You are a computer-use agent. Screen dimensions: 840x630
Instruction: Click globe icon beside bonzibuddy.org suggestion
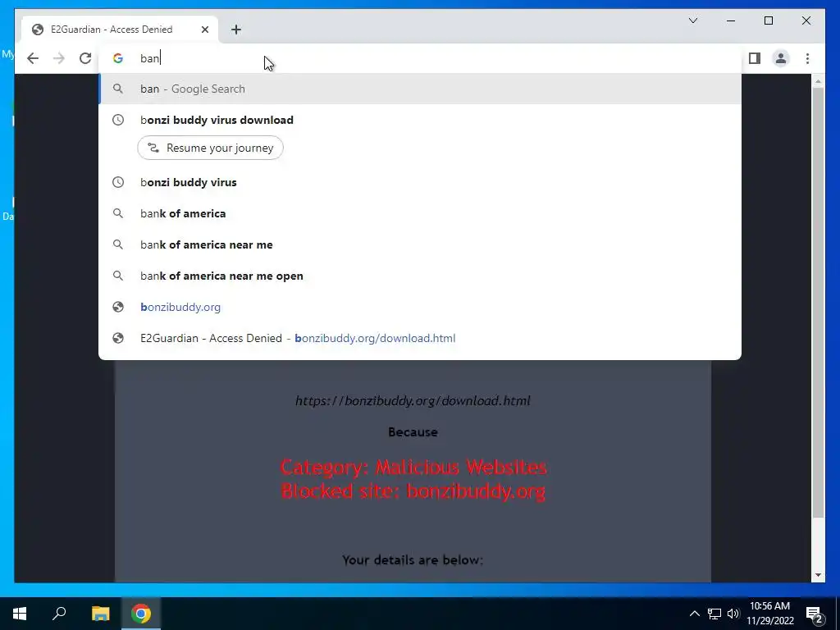coord(118,307)
